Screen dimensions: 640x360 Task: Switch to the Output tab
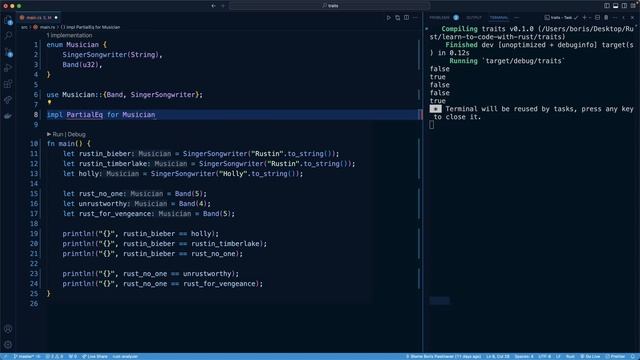[x=474, y=18]
